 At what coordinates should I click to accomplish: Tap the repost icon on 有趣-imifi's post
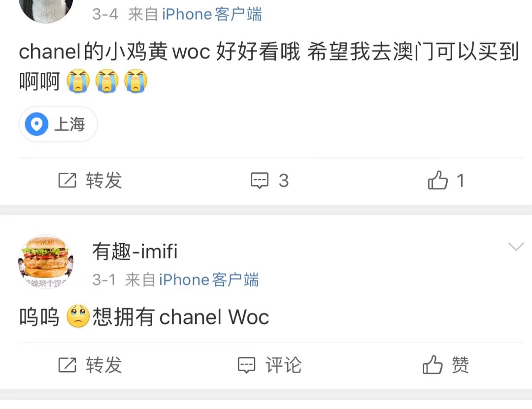pos(67,365)
